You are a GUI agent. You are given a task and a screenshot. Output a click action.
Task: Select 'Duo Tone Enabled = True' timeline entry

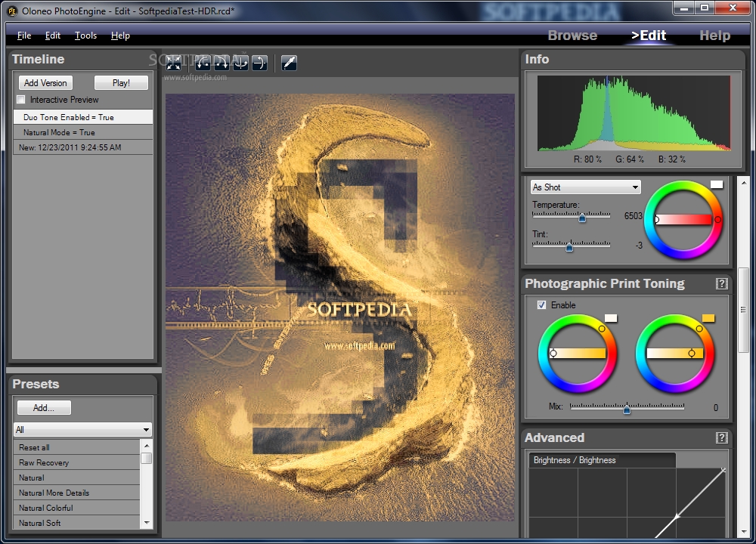(x=83, y=117)
